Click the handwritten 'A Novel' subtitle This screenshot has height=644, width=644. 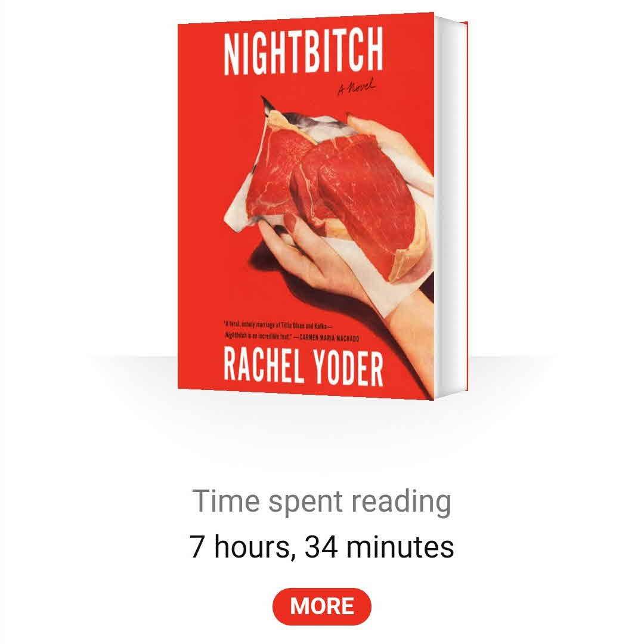click(x=356, y=87)
